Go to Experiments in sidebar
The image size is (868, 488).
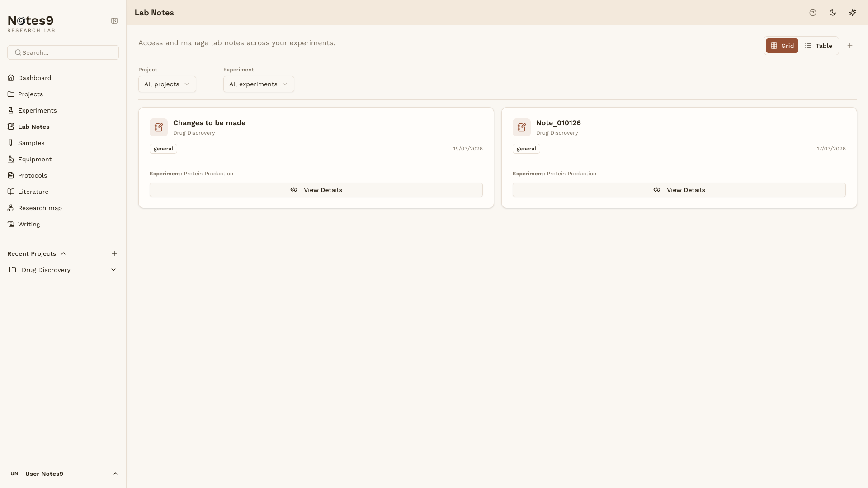[37, 110]
